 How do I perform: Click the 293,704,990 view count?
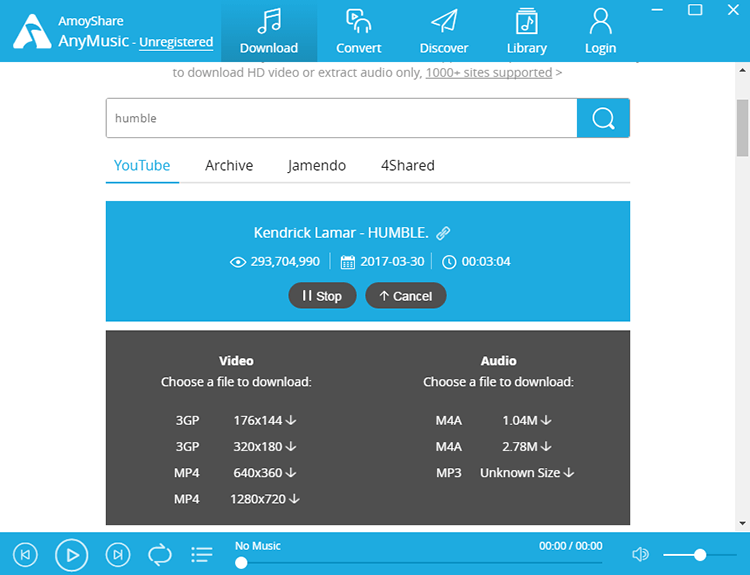point(285,262)
